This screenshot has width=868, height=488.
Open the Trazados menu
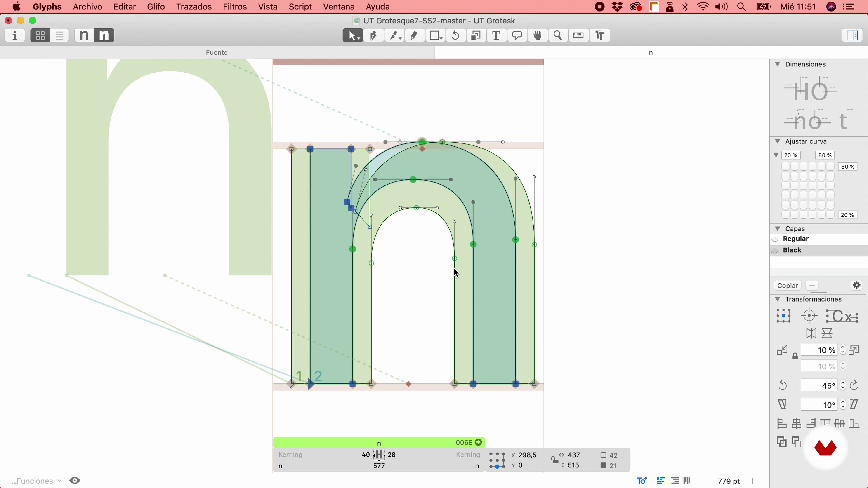194,7
